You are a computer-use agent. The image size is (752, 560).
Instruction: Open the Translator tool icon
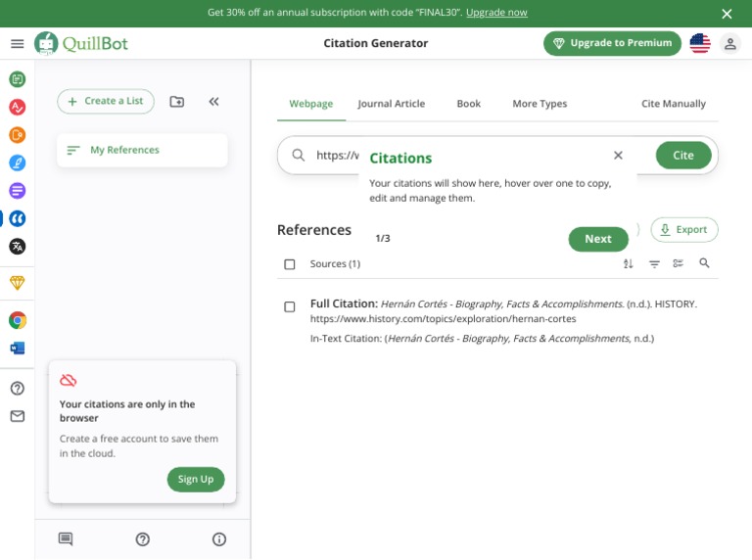[17, 246]
